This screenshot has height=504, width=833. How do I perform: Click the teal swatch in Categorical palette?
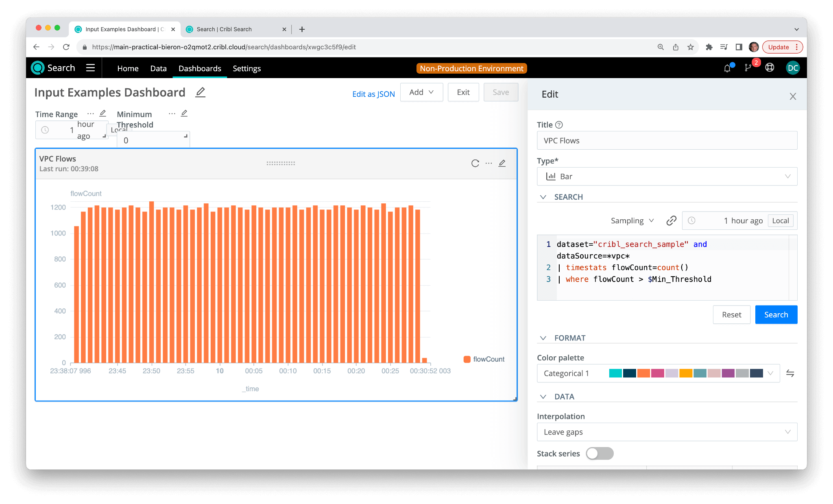[615, 373]
